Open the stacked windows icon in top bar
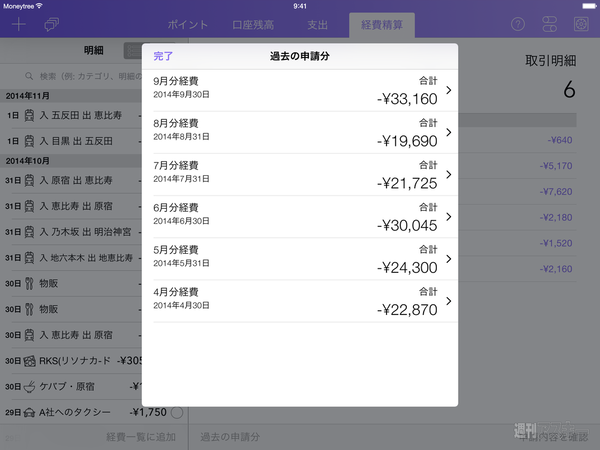Image resolution: width=600 pixels, height=450 pixels. [51, 25]
